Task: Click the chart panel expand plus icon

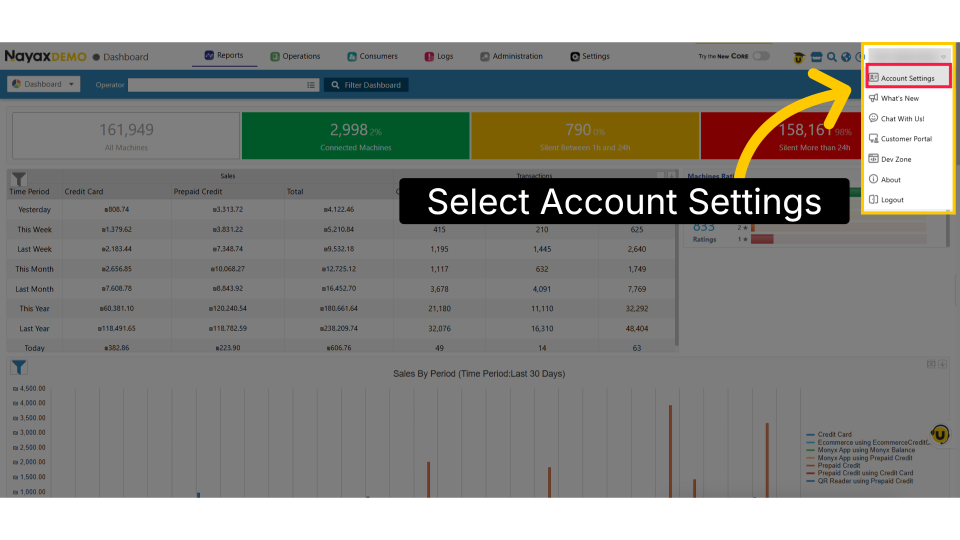Action: [943, 364]
